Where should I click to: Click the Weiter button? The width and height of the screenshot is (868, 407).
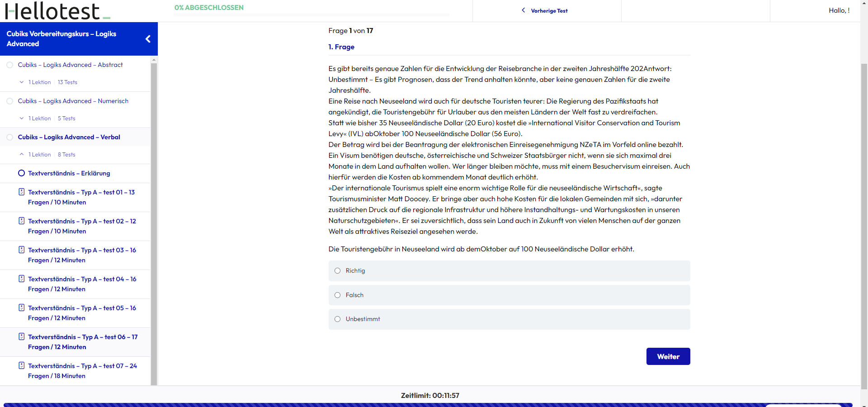(x=668, y=356)
